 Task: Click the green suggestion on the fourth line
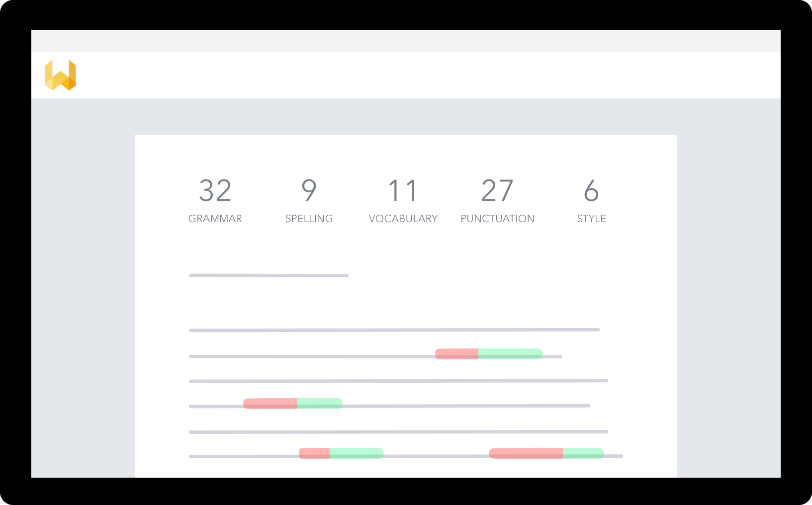pyautogui.click(x=320, y=403)
